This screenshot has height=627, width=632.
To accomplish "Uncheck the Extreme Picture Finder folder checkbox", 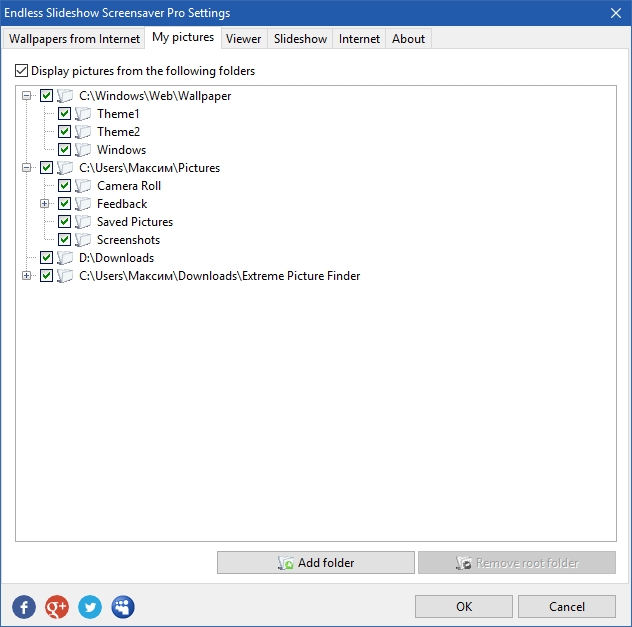I will pos(46,276).
